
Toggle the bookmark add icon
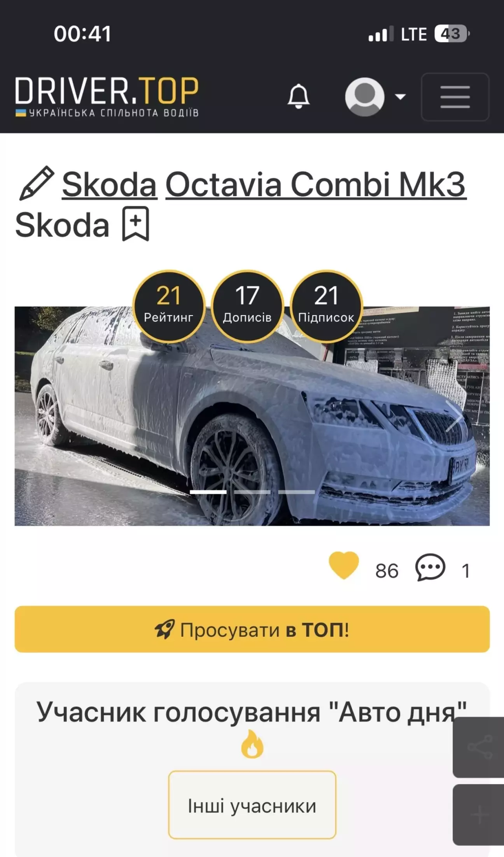135,224
